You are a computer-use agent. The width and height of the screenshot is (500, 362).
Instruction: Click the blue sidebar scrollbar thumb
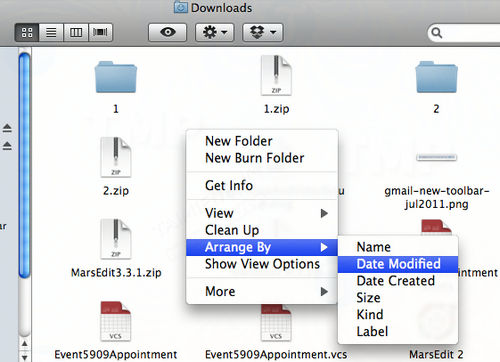click(24, 165)
